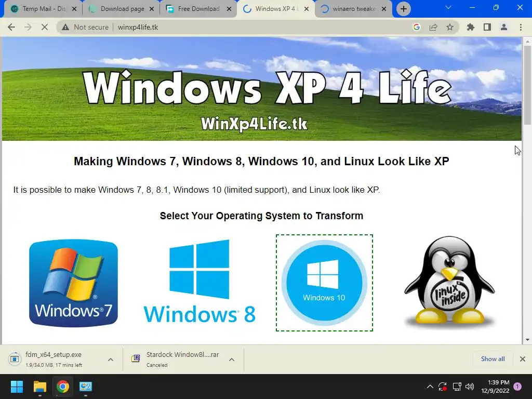Image resolution: width=532 pixels, height=399 pixels.
Task: Close the Free Download tab
Action: pyautogui.click(x=229, y=9)
